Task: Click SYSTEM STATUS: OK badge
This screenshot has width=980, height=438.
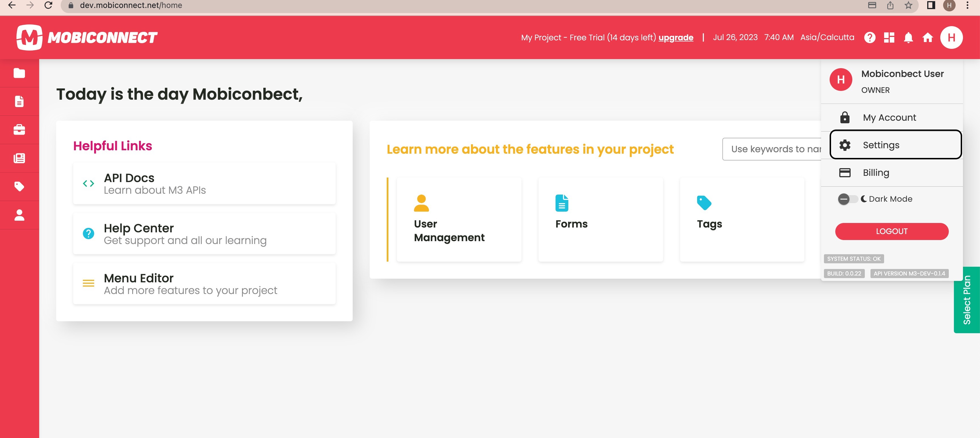Action: point(853,258)
